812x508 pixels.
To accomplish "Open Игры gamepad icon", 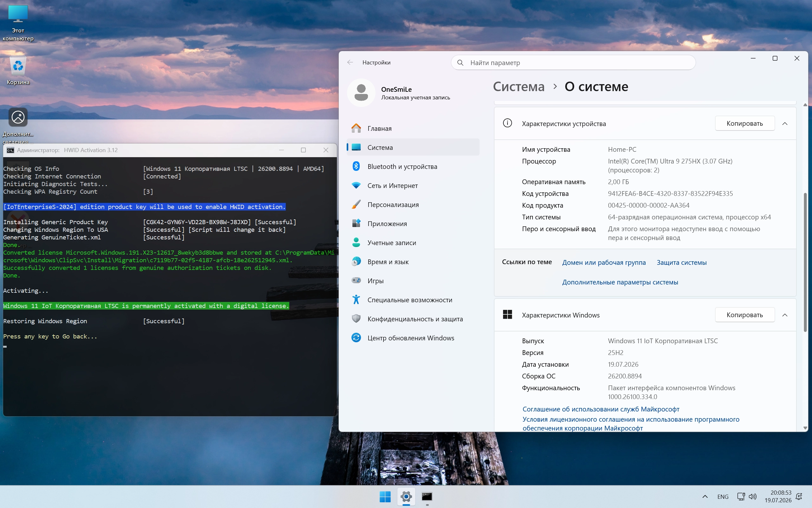I will (356, 281).
